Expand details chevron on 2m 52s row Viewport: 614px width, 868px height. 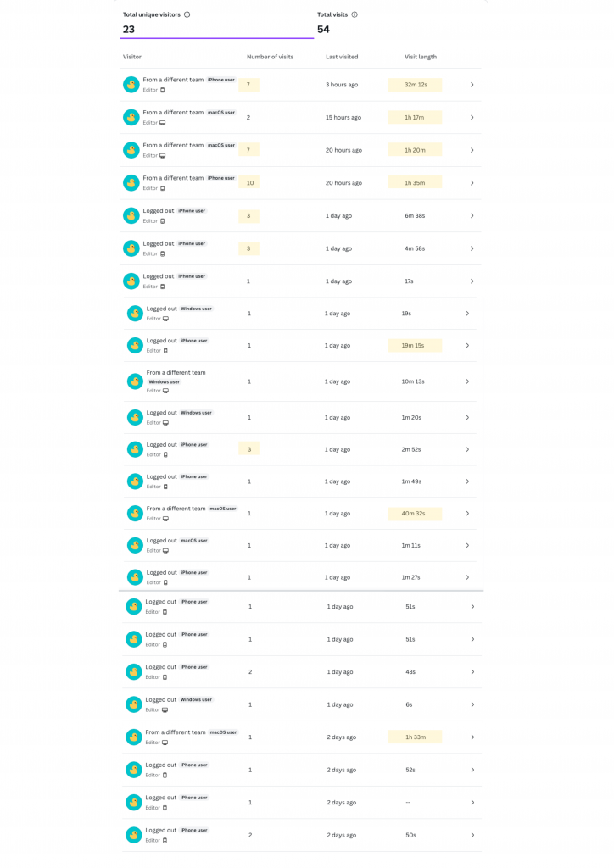467,449
